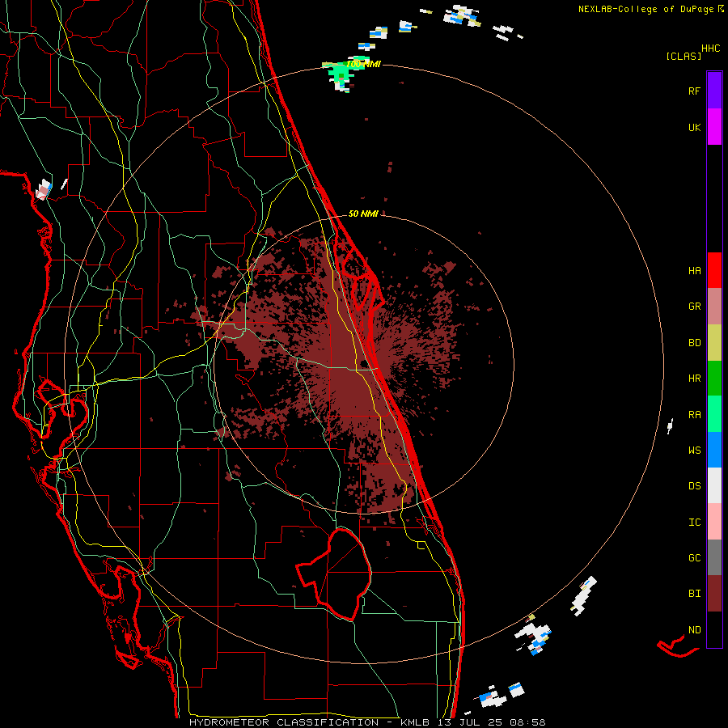
Task: Click the BD legend label
Action: [x=694, y=343]
